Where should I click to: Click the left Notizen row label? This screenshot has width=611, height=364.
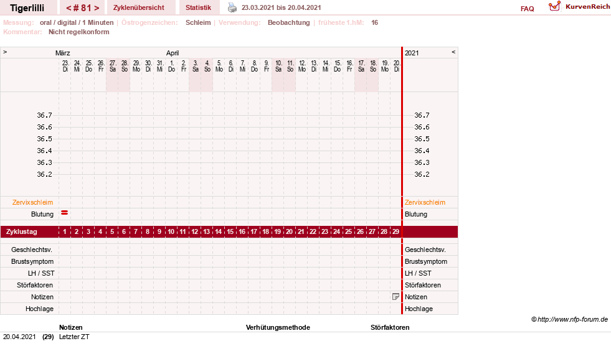tap(42, 297)
